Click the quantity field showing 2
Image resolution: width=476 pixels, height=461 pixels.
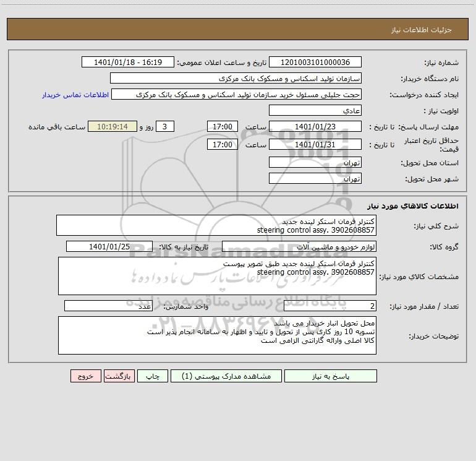pyautogui.click(x=330, y=306)
